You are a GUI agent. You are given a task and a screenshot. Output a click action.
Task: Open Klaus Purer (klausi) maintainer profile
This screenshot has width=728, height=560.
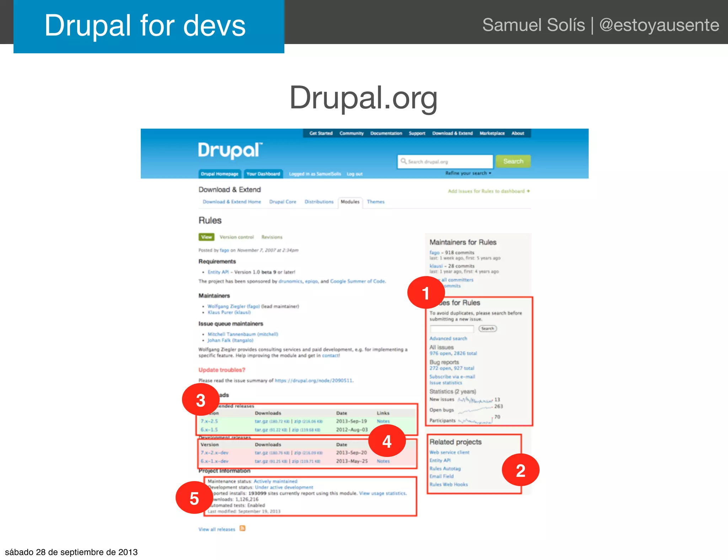pyautogui.click(x=229, y=312)
